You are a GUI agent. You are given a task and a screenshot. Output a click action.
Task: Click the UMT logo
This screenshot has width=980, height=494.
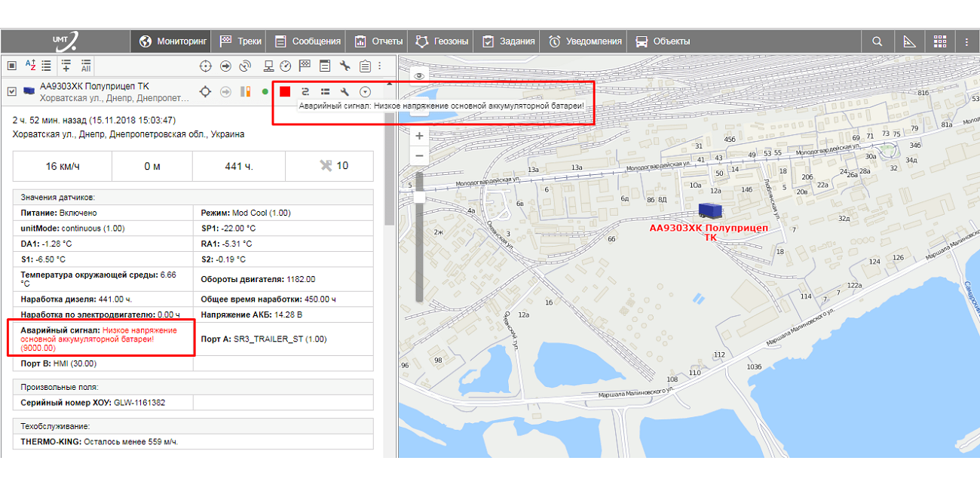pos(66,41)
